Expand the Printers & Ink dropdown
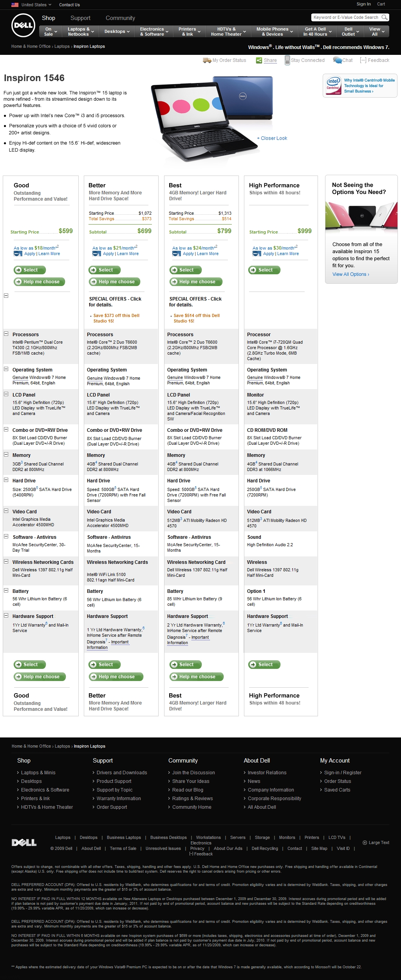This screenshot has height=980, width=401. [190, 32]
